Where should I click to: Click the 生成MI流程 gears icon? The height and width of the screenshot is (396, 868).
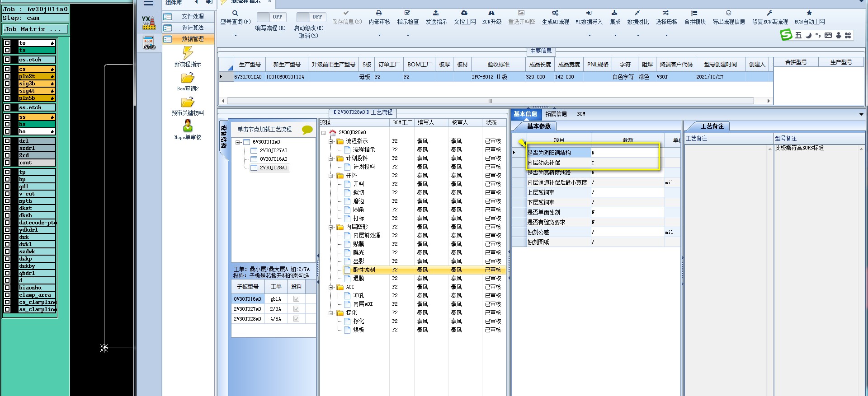pyautogui.click(x=555, y=13)
